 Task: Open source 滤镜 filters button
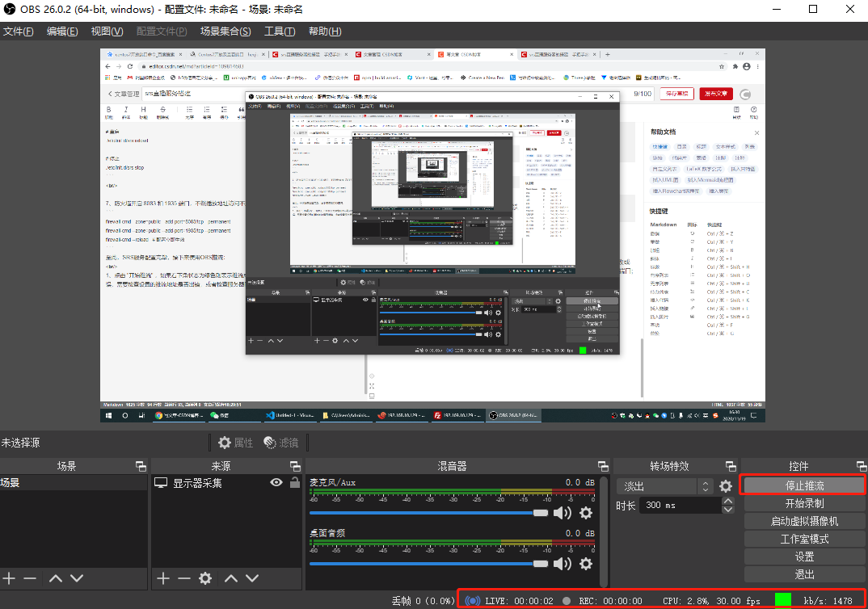coord(280,443)
